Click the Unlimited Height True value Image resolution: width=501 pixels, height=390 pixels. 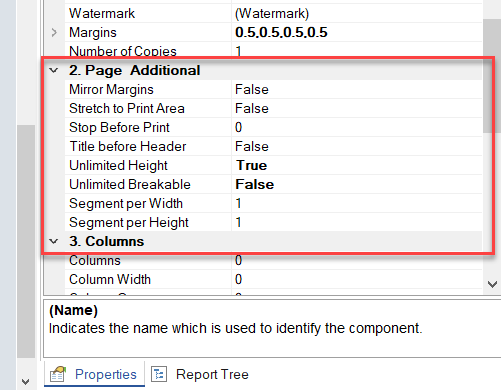[x=357, y=165]
